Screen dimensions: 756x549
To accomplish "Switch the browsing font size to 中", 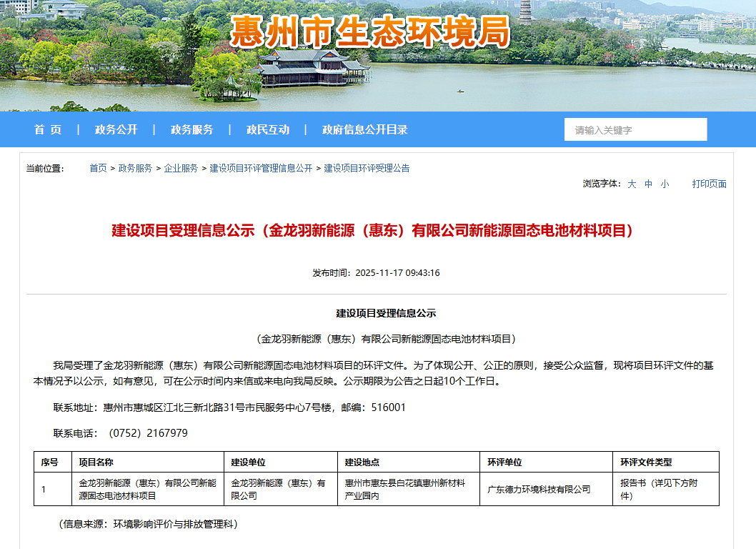I will 649,184.
